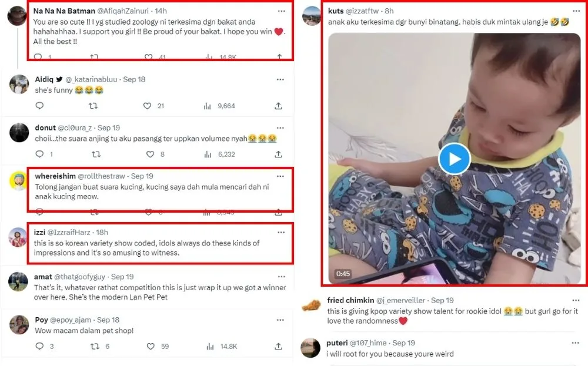Click the reply icon on Aidiq's tweet
This screenshot has height=366, width=588.
pyautogui.click(x=39, y=106)
